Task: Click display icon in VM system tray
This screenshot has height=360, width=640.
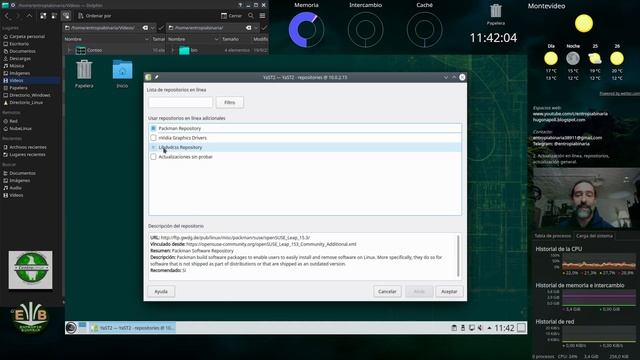Action: [471, 328]
